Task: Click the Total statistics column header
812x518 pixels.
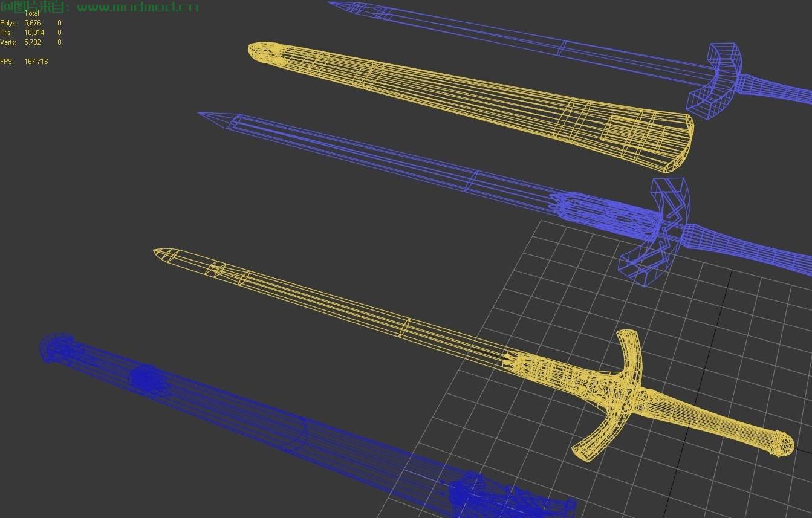Action: (32, 13)
